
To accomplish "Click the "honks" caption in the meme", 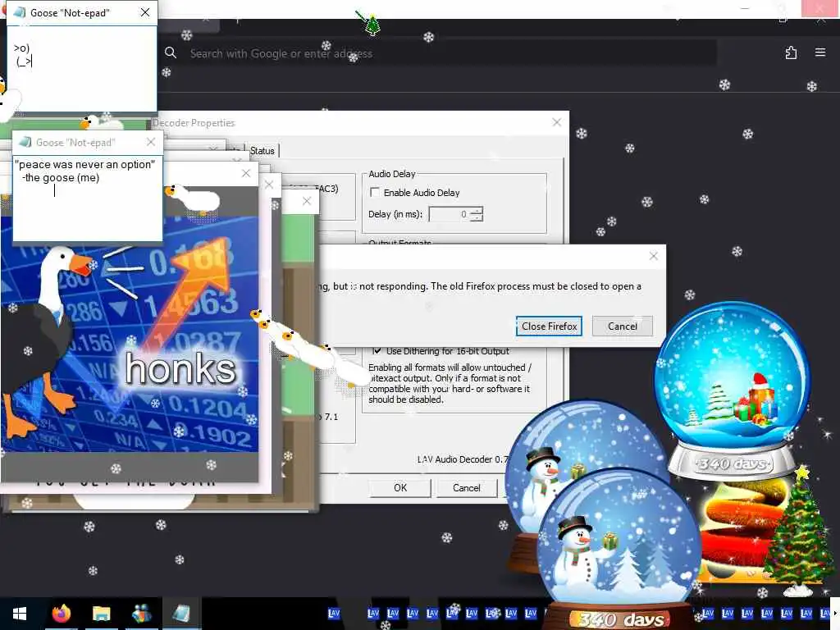I will coord(180,368).
